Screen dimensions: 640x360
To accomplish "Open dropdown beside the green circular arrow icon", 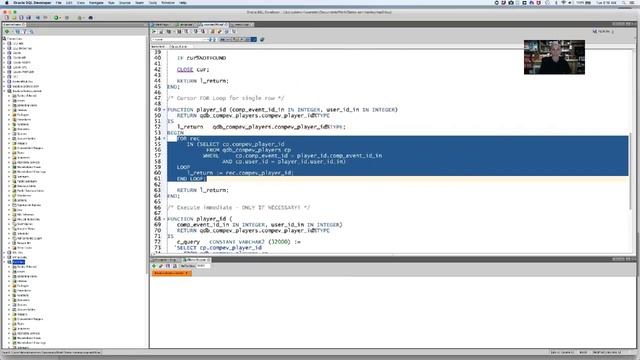I will [x=60, y=18].
